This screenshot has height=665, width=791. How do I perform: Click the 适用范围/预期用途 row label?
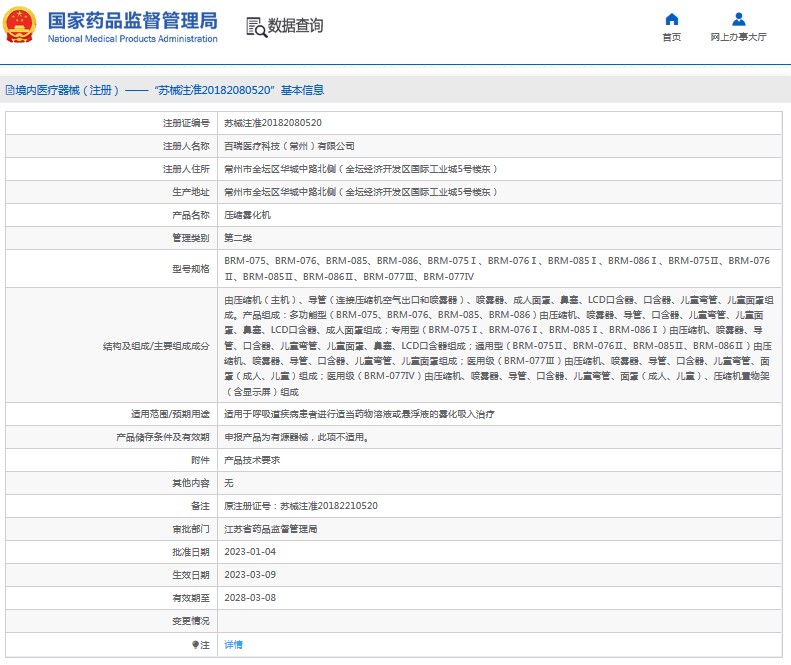tap(170, 414)
